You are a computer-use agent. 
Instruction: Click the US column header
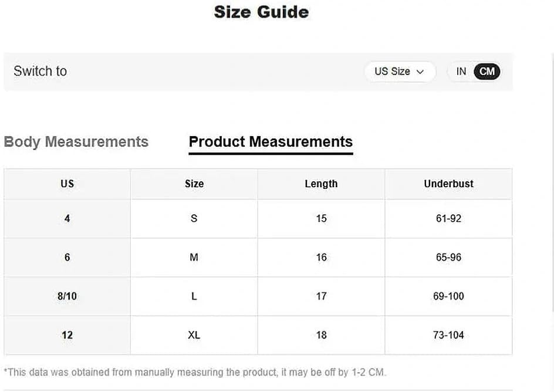[67, 184]
